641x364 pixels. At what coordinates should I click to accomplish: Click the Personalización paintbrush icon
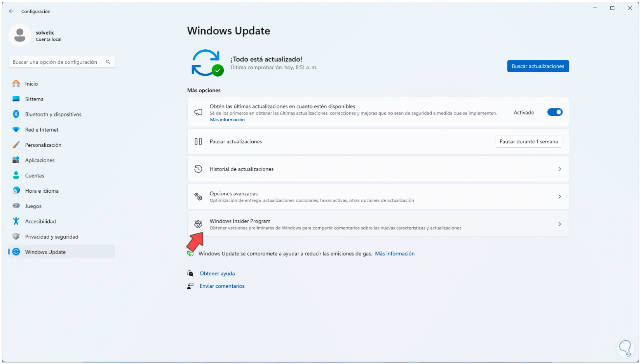[16, 145]
